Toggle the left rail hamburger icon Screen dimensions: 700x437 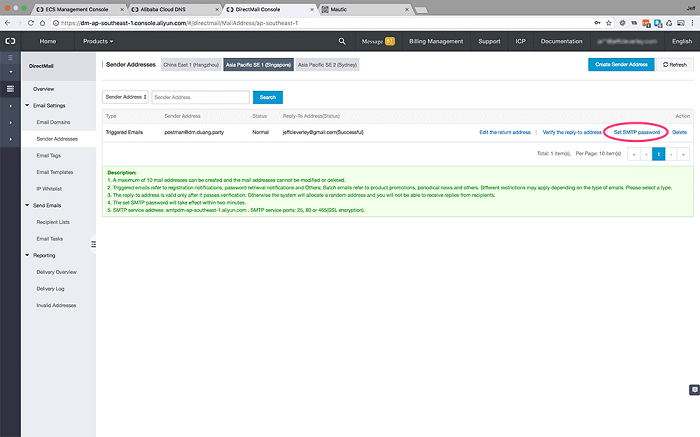coord(10,58)
